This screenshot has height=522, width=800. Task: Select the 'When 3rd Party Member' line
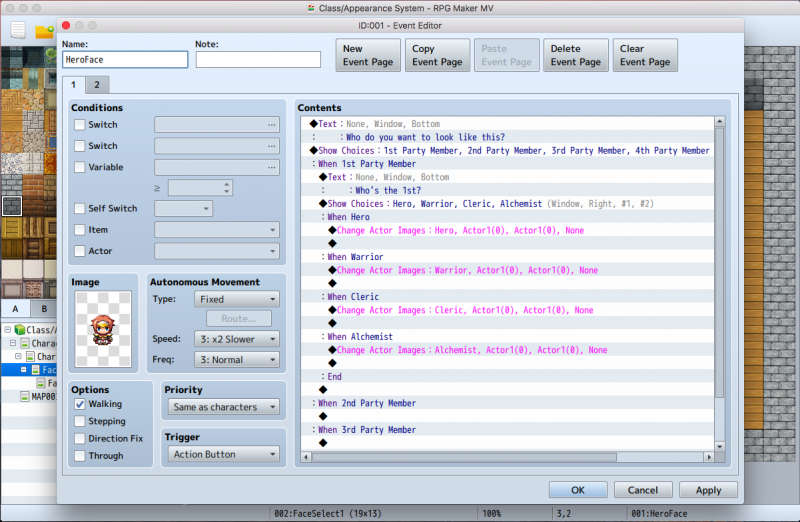508,430
